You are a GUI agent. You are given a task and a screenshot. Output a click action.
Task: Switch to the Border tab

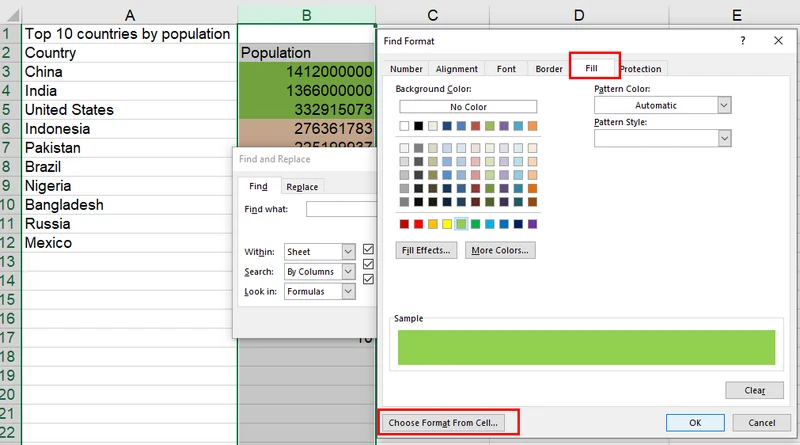click(x=548, y=69)
